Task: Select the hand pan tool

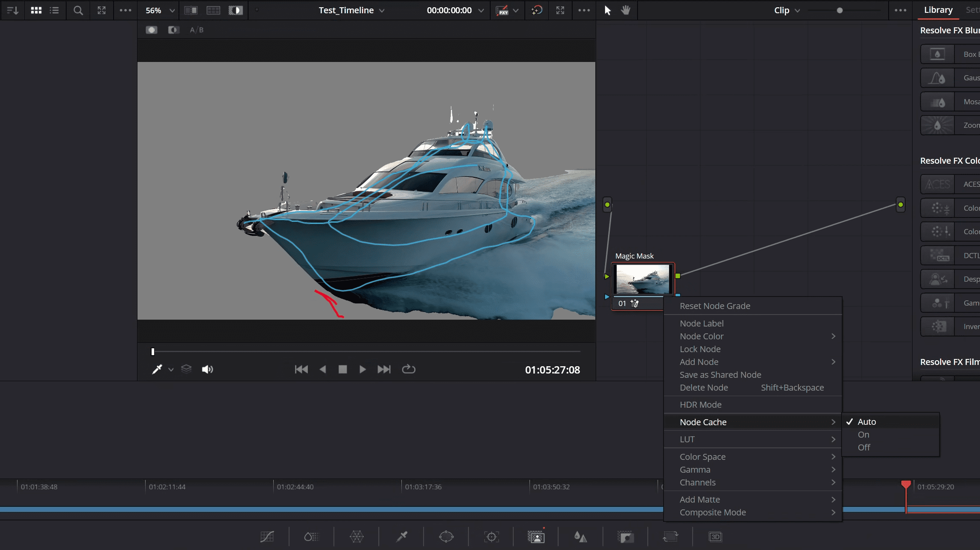Action: pos(626,10)
